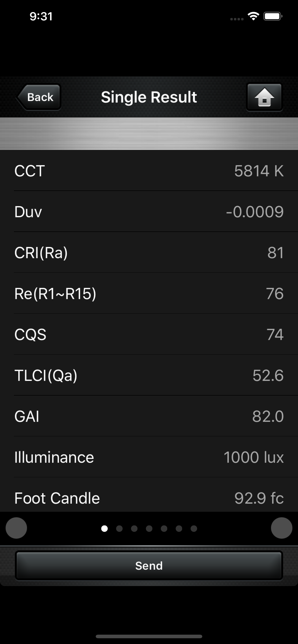Tap the Home icon button
The height and width of the screenshot is (644, 298).
[x=264, y=97]
